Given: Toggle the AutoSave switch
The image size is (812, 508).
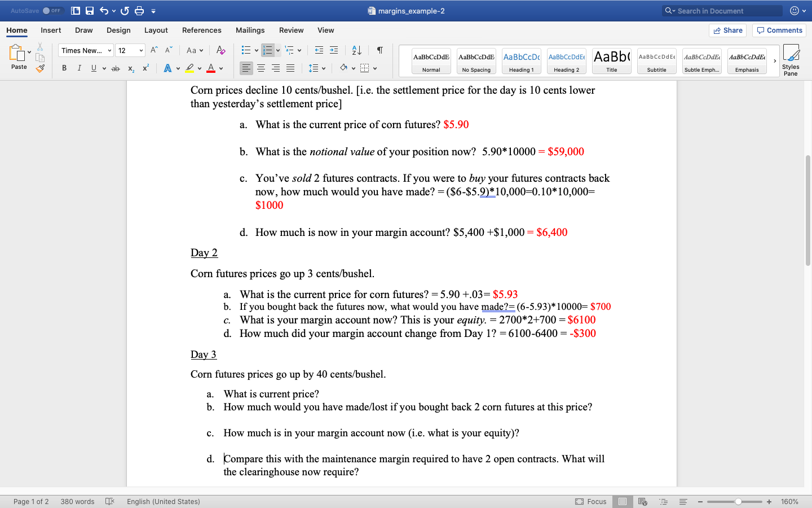Looking at the screenshot, I should [51, 10].
